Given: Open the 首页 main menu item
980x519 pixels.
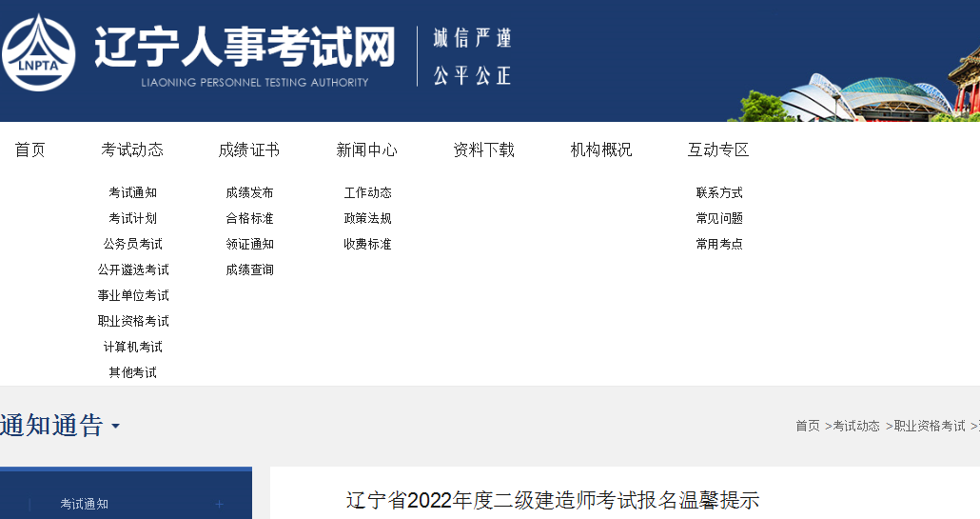Looking at the screenshot, I should (29, 150).
